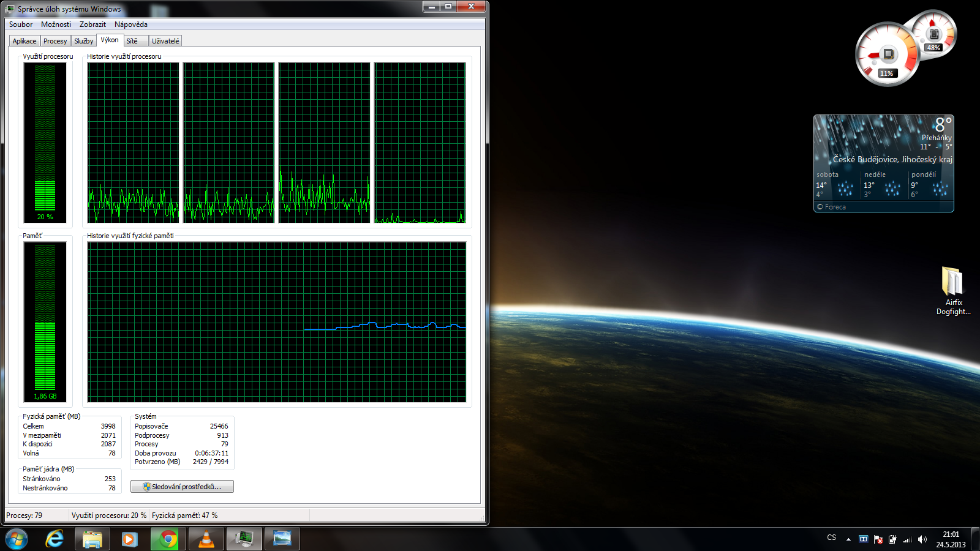Click the Potvrzeno value 2429 / 7994
Image resolution: width=980 pixels, height=551 pixels.
(211, 462)
